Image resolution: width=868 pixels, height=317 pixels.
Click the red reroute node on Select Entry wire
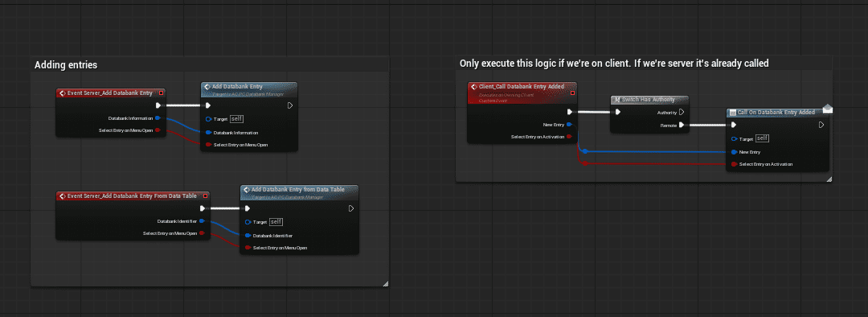(584, 163)
